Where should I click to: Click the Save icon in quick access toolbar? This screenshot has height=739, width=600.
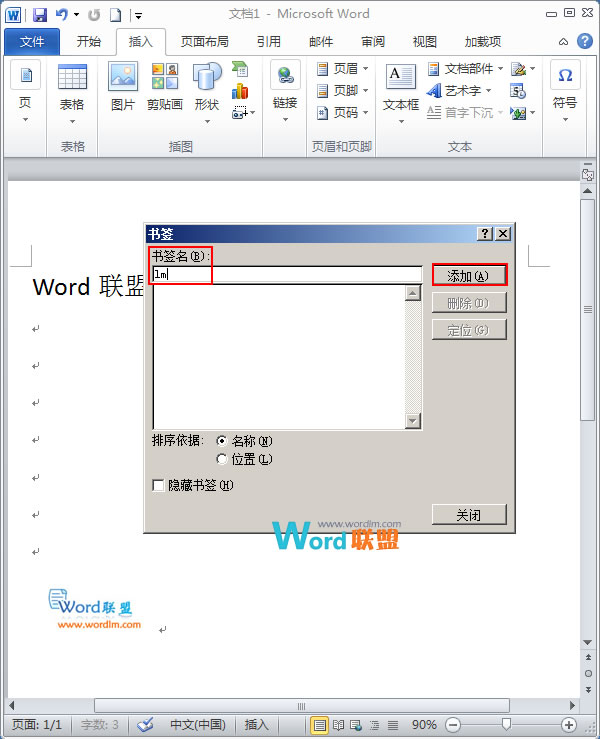(x=40, y=15)
